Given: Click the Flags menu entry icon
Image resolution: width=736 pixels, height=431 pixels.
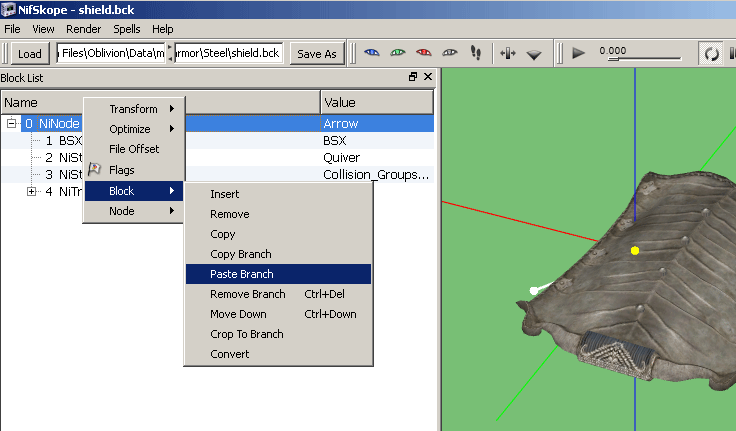Looking at the screenshot, I should [95, 169].
